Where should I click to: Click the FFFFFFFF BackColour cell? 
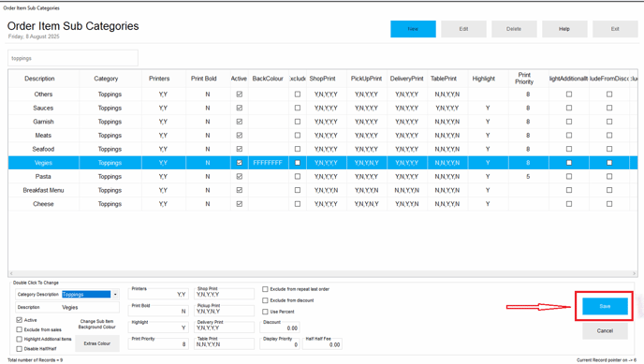click(x=268, y=163)
